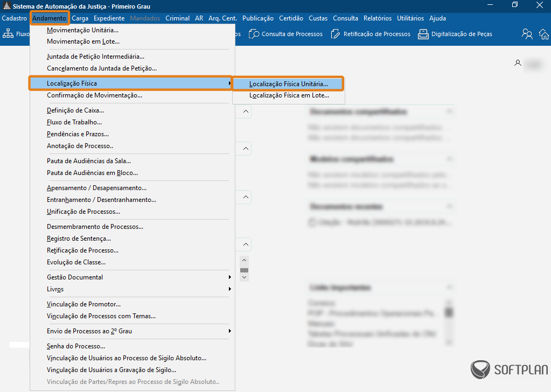Click the Digitalização de Peças scanner icon
551x392 pixels.
[423, 34]
